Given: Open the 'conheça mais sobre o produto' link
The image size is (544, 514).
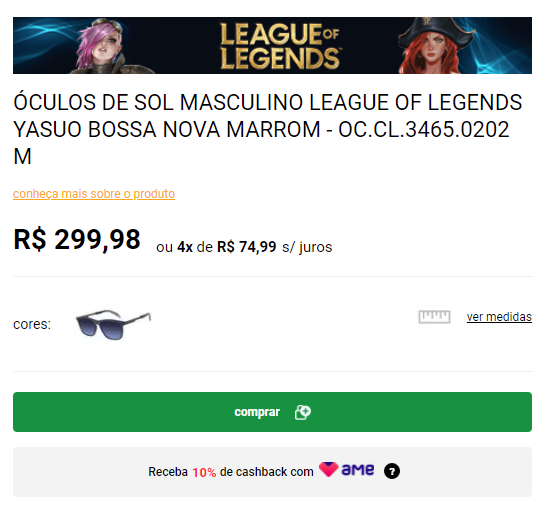Looking at the screenshot, I should tap(94, 194).
